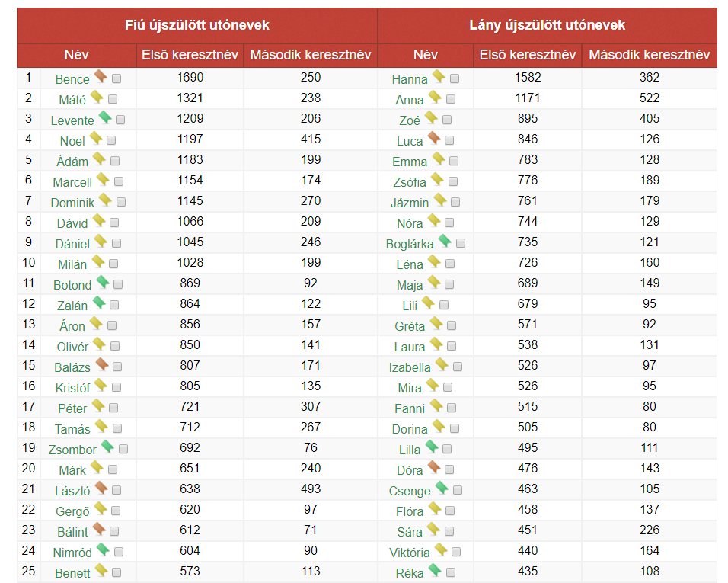This screenshot has height=583, width=728.
Task: Click the tag icon beside Bence
Action: (x=101, y=76)
